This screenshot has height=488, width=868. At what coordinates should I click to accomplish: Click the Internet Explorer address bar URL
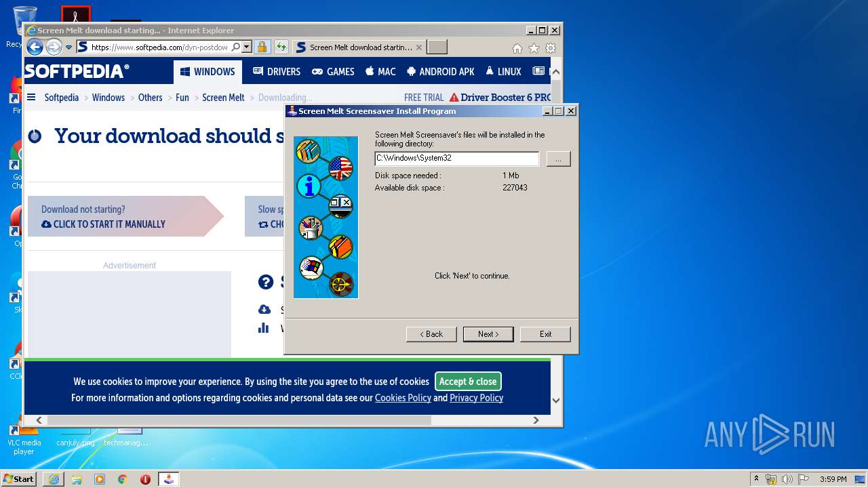click(x=159, y=47)
